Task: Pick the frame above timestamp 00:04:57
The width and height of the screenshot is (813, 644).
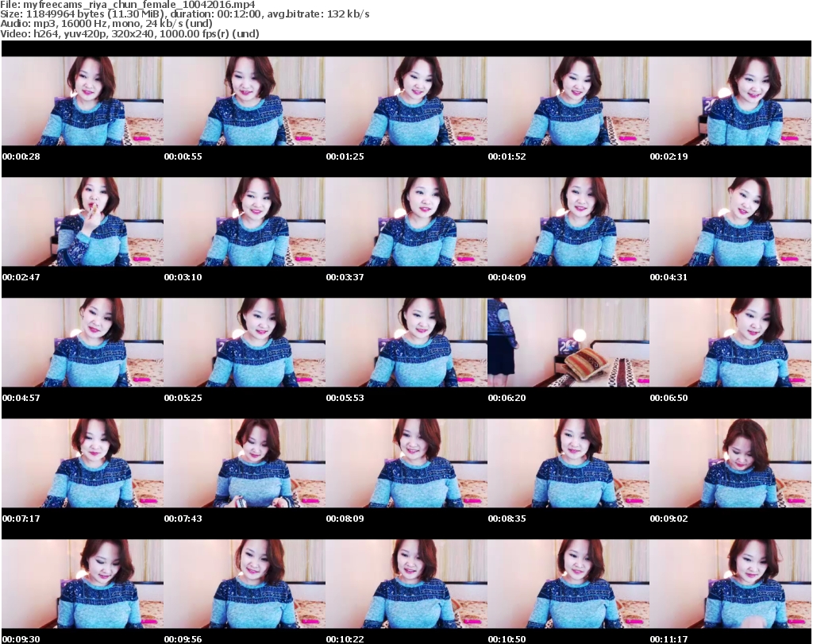Action: point(83,343)
